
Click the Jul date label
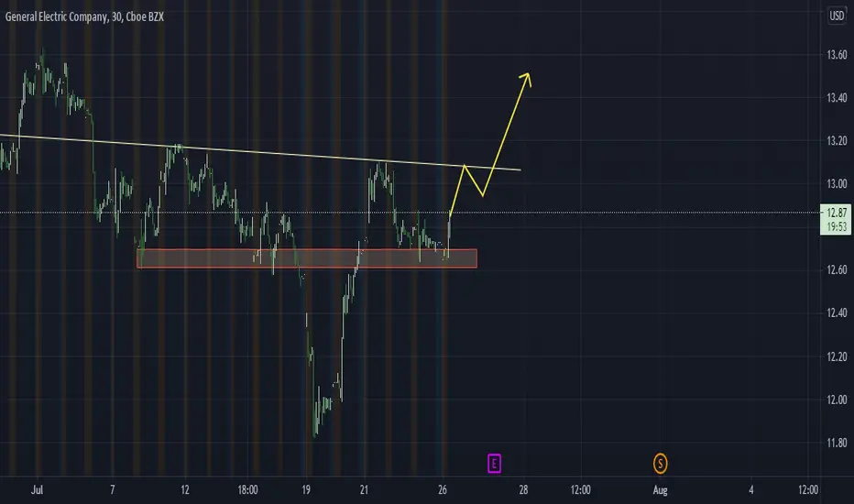(37, 490)
